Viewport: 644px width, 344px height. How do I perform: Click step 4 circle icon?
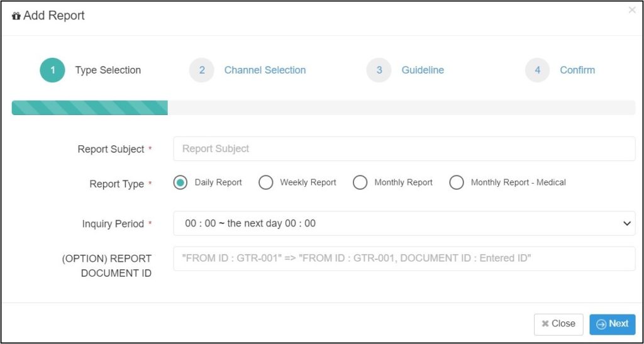[538, 70]
